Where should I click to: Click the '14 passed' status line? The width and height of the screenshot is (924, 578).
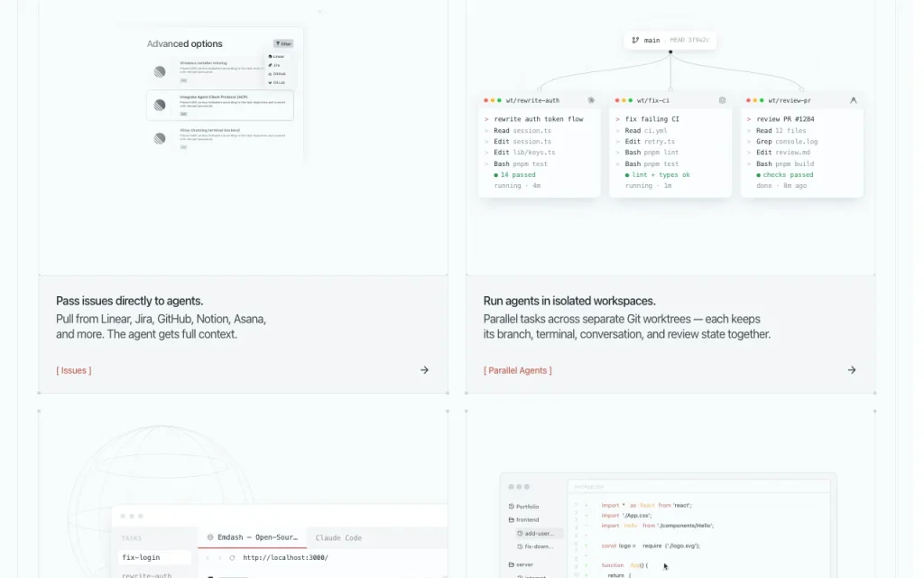515,174
